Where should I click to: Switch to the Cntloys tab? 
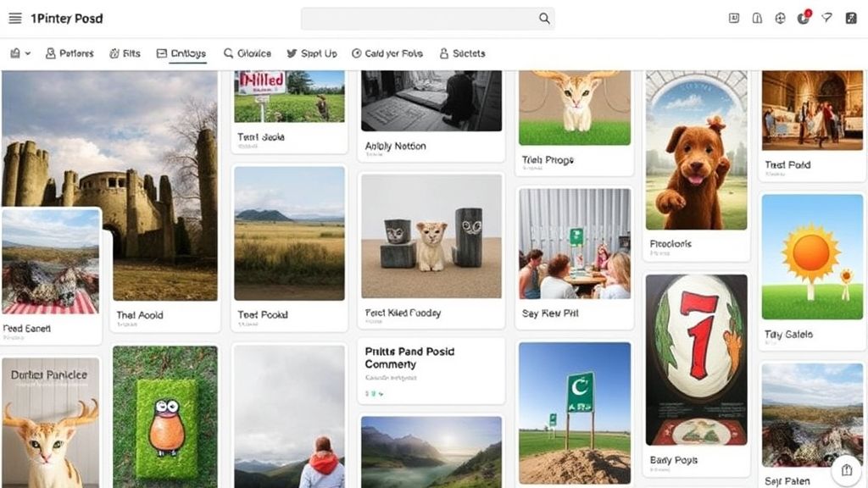[x=181, y=53]
